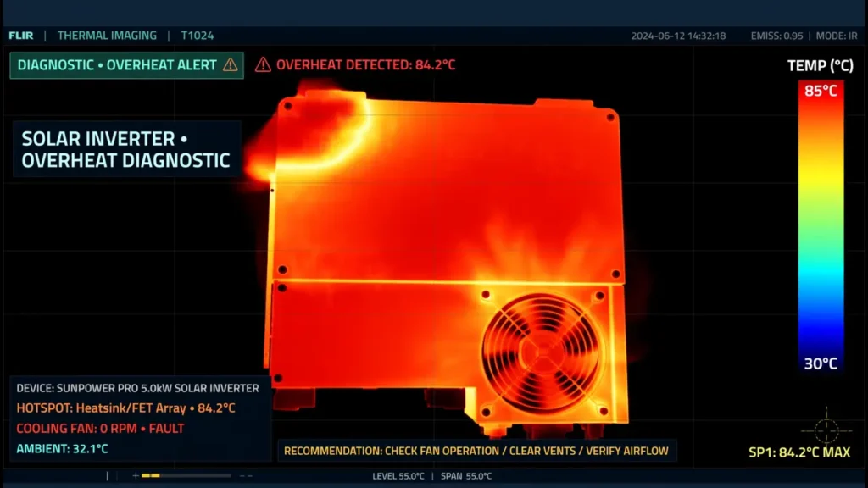
Task: Click the crosshair spot meter icon
Action: tap(826, 430)
